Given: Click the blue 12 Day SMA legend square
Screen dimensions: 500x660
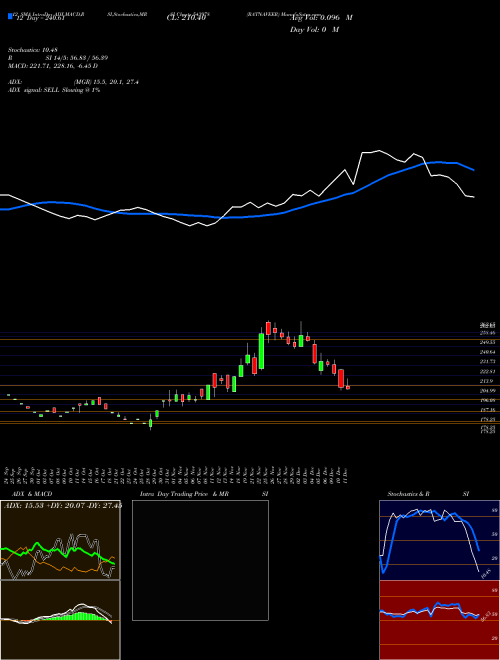Looking at the screenshot, I should click(x=10, y=16).
